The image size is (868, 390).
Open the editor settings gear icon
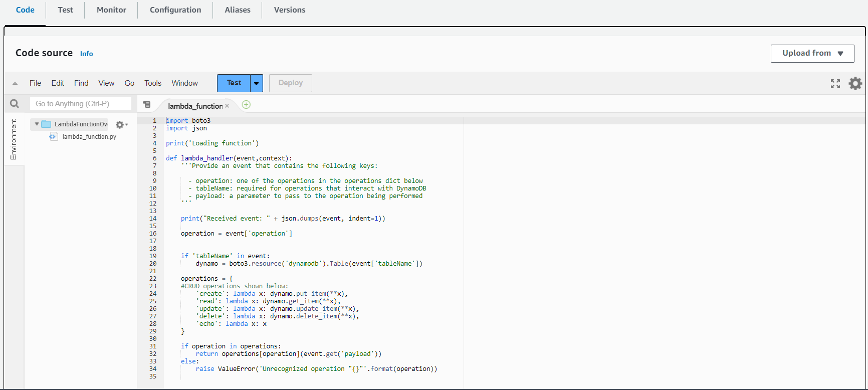[x=855, y=83]
